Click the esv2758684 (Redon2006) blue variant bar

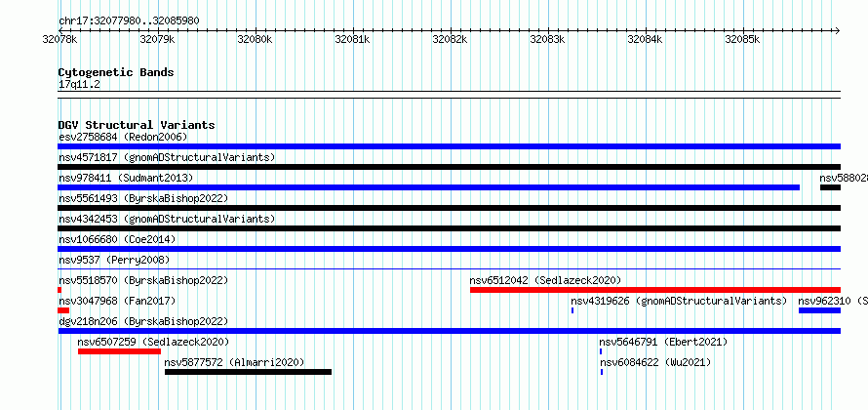(x=449, y=146)
